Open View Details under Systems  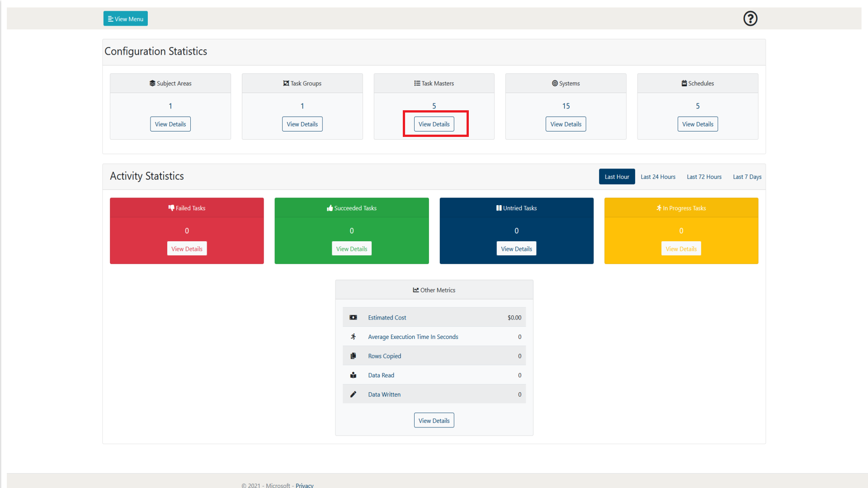tap(566, 124)
